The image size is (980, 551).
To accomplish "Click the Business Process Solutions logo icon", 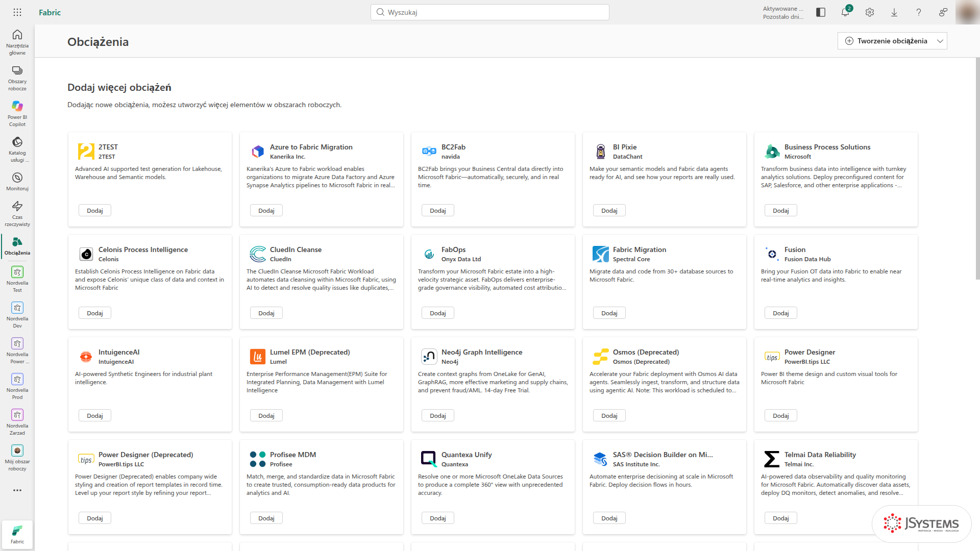I will pyautogui.click(x=772, y=152).
